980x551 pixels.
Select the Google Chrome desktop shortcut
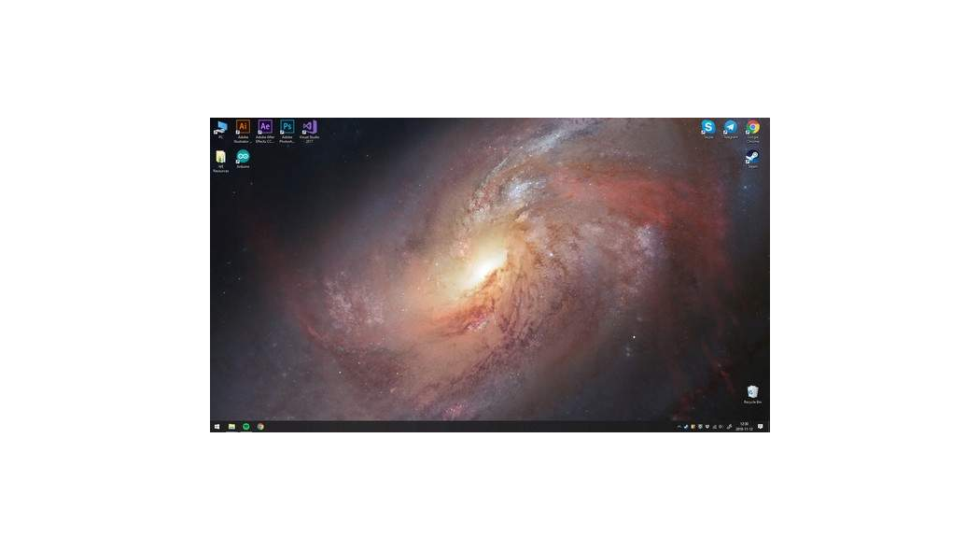752,132
